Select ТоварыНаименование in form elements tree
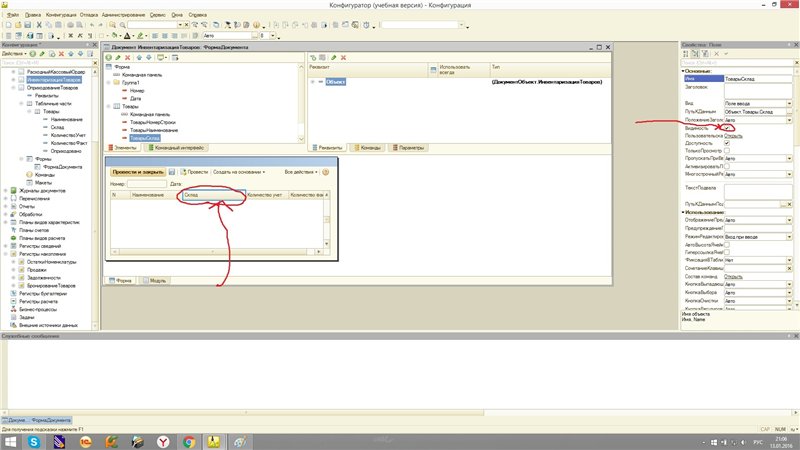Image resolution: width=800 pixels, height=450 pixels. coord(153,130)
